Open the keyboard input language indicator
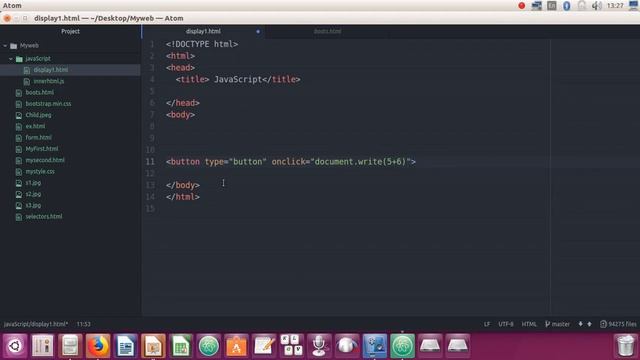 point(551,5)
